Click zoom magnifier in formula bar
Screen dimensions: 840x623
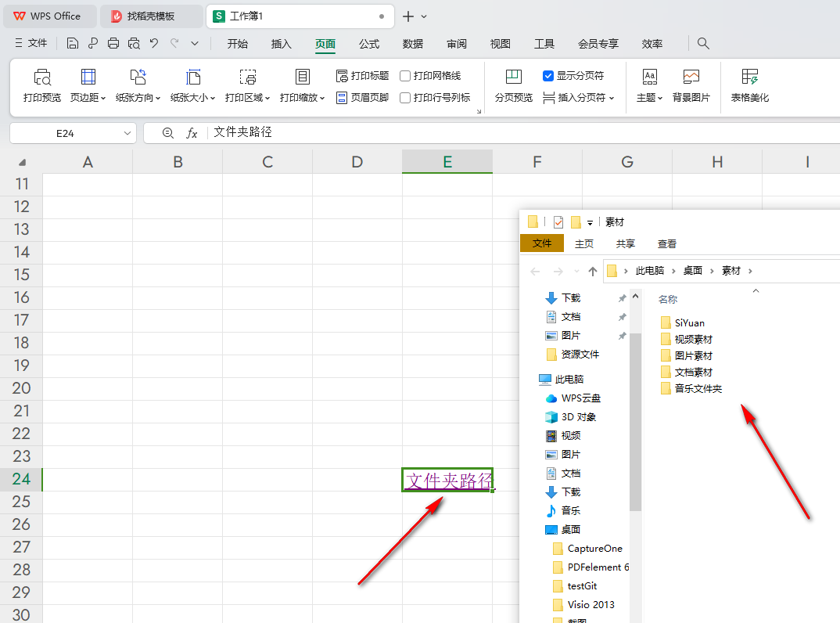point(167,133)
